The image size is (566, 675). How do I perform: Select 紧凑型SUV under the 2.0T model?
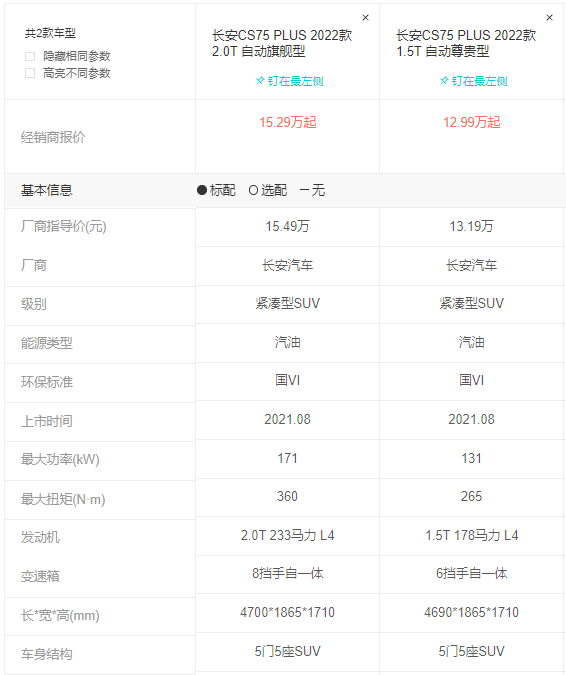[x=288, y=303]
